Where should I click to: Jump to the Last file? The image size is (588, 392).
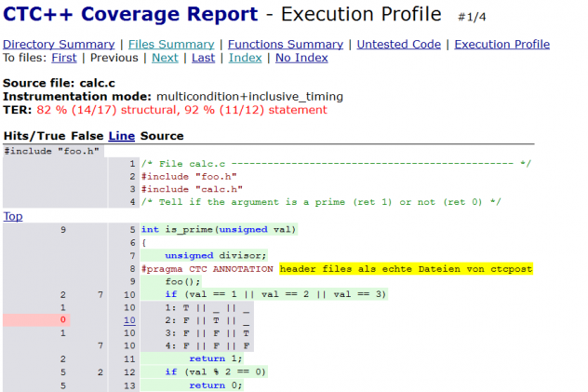203,58
